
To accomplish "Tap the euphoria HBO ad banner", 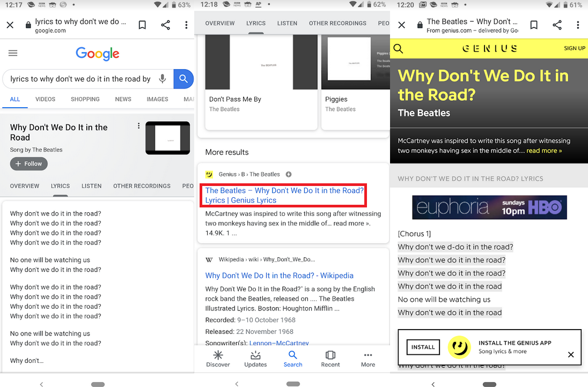I will 489,207.
